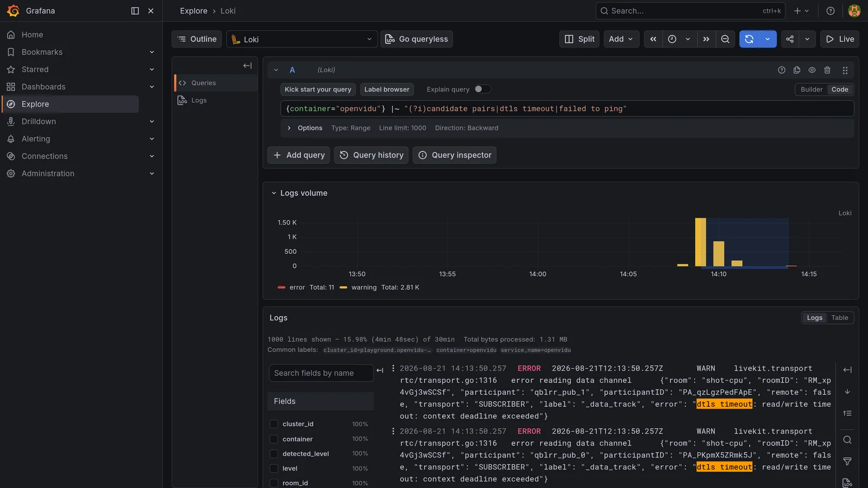Switch query editor to Code mode
The height and width of the screenshot is (488, 868).
click(x=840, y=89)
